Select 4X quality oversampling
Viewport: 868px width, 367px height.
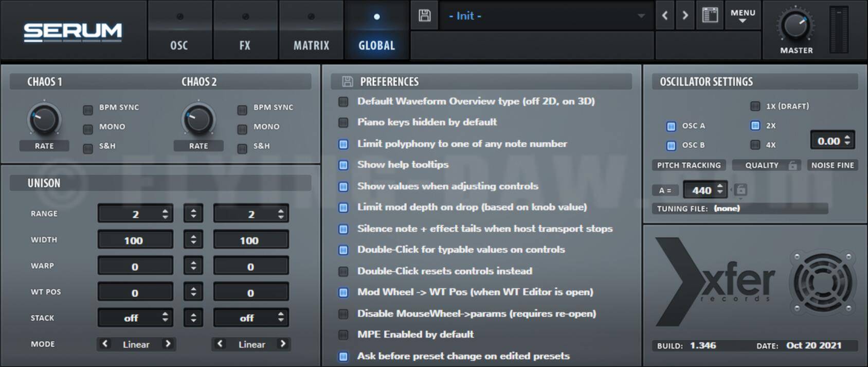(755, 145)
